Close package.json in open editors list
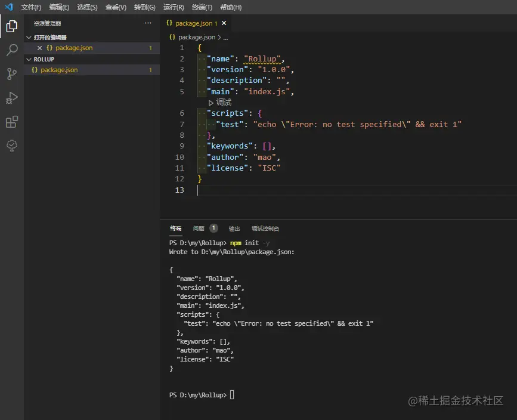This screenshot has height=420, width=517. [39, 48]
